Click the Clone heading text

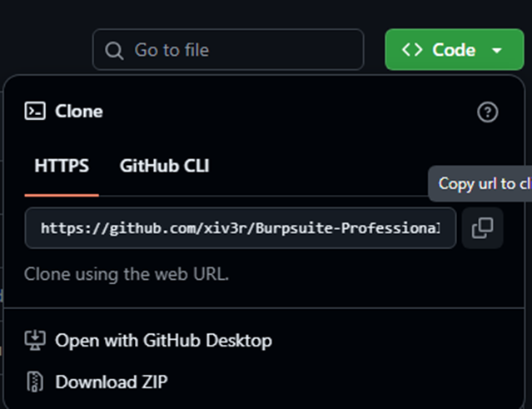(79, 112)
